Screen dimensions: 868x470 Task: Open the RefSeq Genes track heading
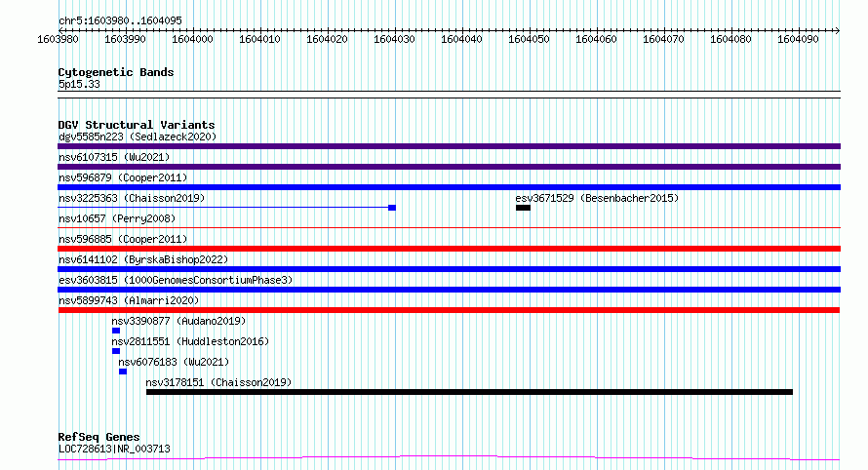coord(99,437)
